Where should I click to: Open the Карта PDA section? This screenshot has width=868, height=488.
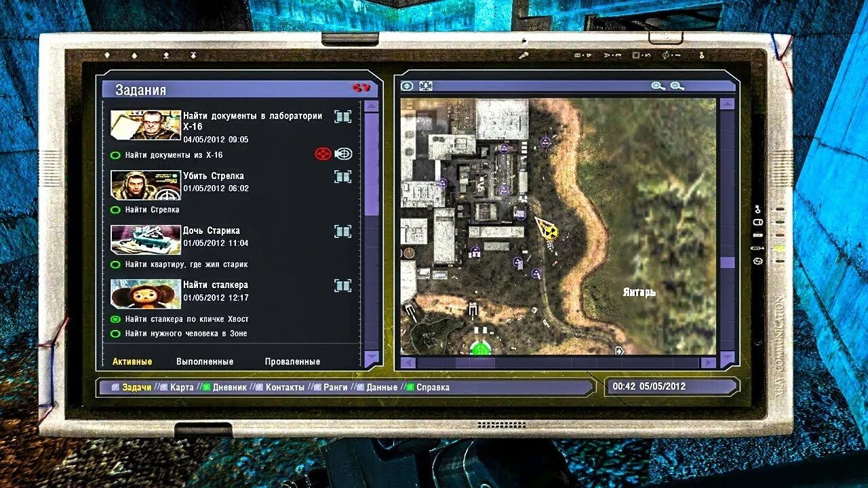pos(182,388)
